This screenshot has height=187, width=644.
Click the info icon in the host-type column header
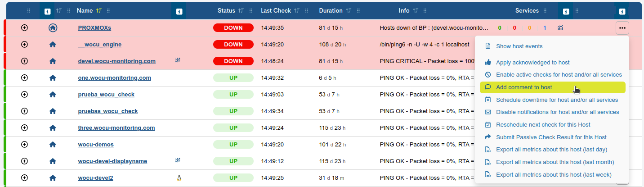[x=48, y=11]
